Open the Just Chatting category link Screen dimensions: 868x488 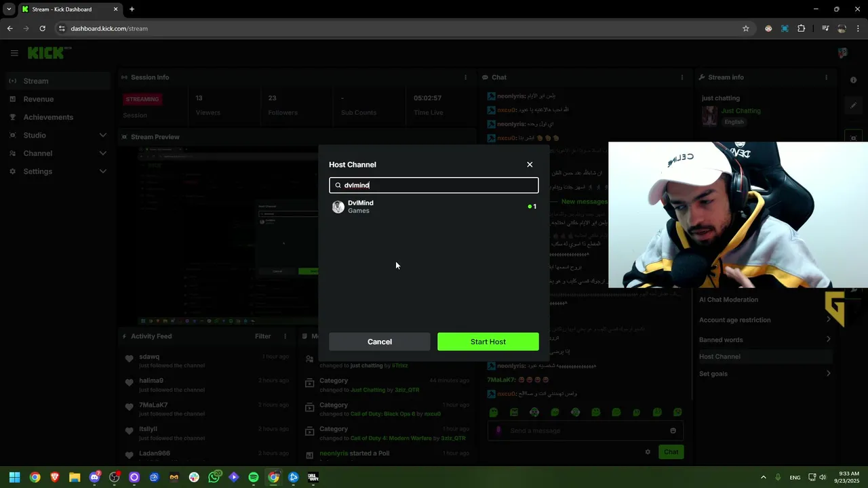pos(741,110)
